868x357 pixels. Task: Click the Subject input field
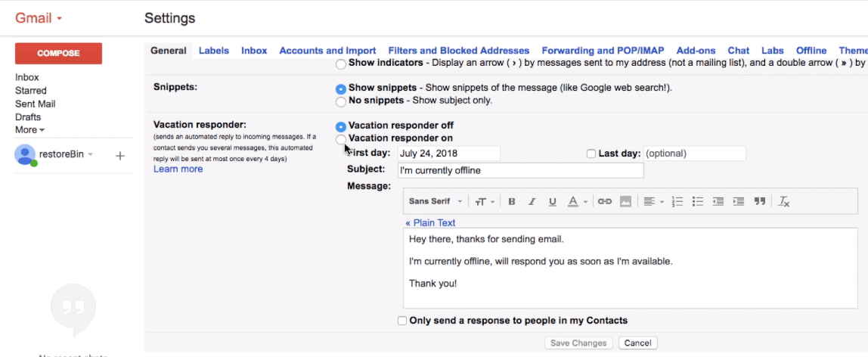(x=521, y=170)
